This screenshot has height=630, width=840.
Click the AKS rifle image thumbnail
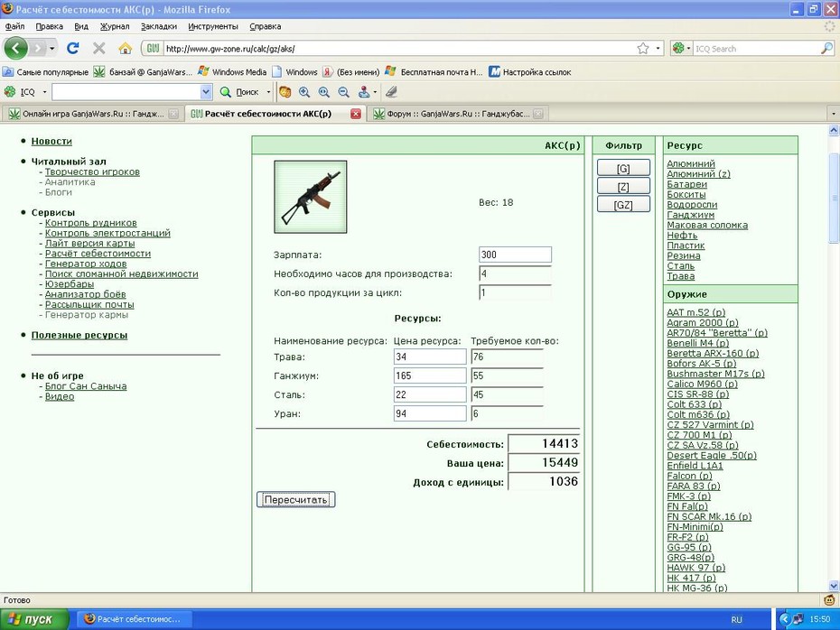coord(310,197)
